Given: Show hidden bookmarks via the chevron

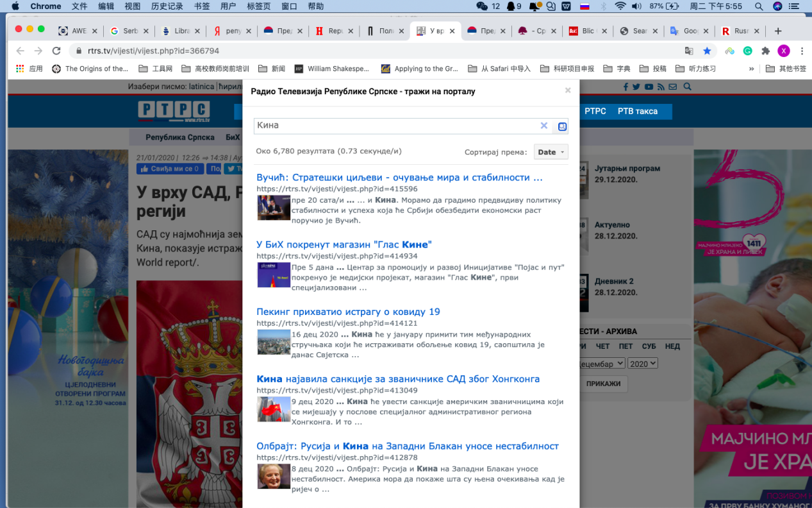Looking at the screenshot, I should coord(752,69).
